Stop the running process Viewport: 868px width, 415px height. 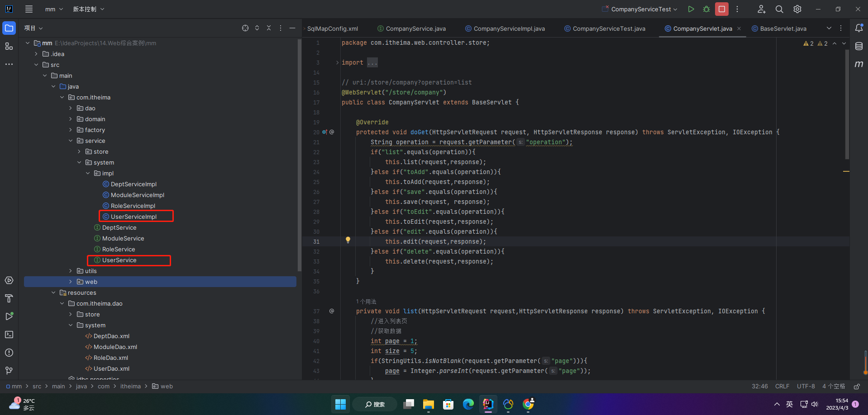pyautogui.click(x=722, y=9)
